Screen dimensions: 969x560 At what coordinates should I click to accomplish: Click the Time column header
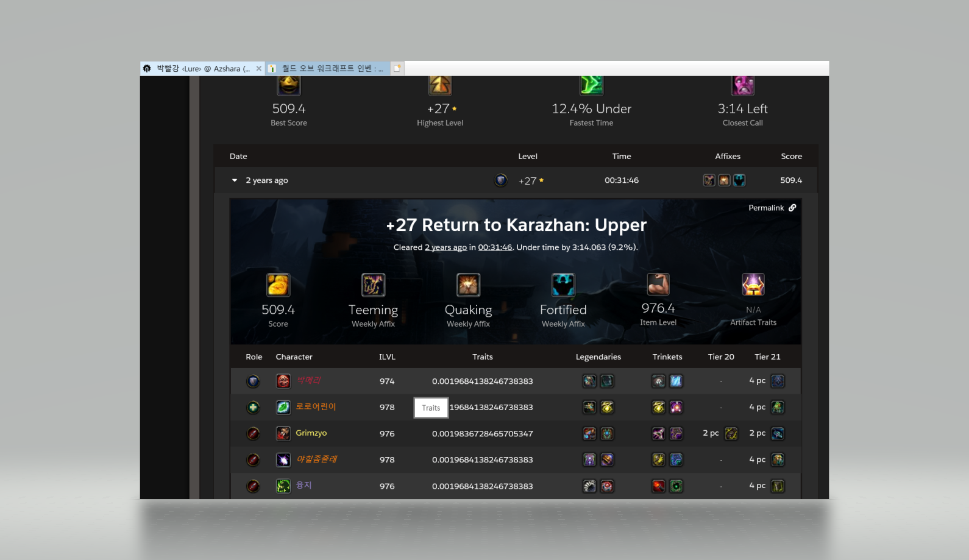pos(622,157)
